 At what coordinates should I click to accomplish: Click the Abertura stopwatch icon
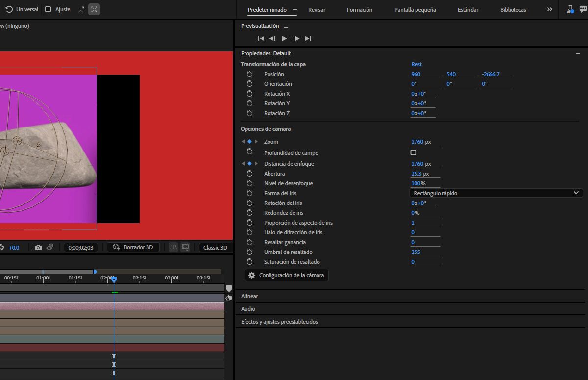point(249,174)
